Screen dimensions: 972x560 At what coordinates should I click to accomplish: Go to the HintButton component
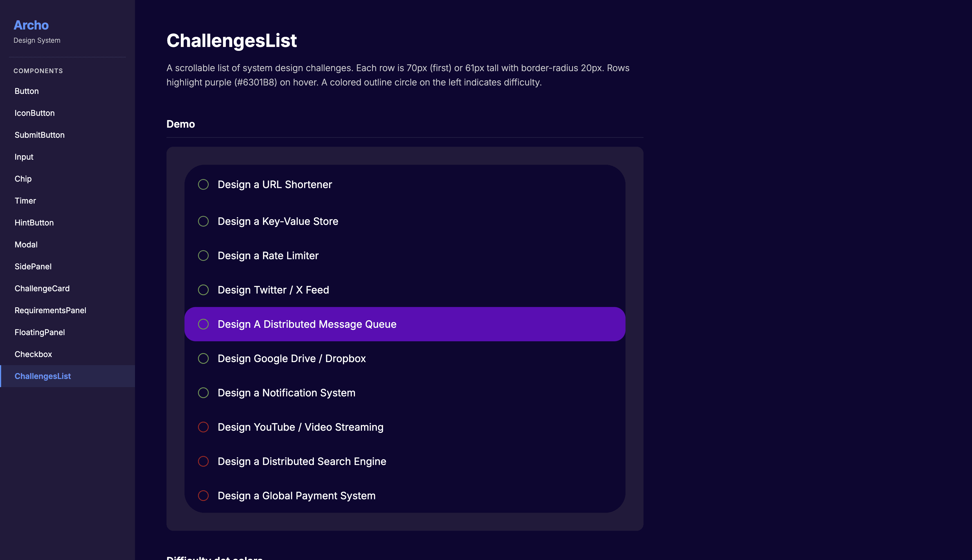(x=34, y=223)
